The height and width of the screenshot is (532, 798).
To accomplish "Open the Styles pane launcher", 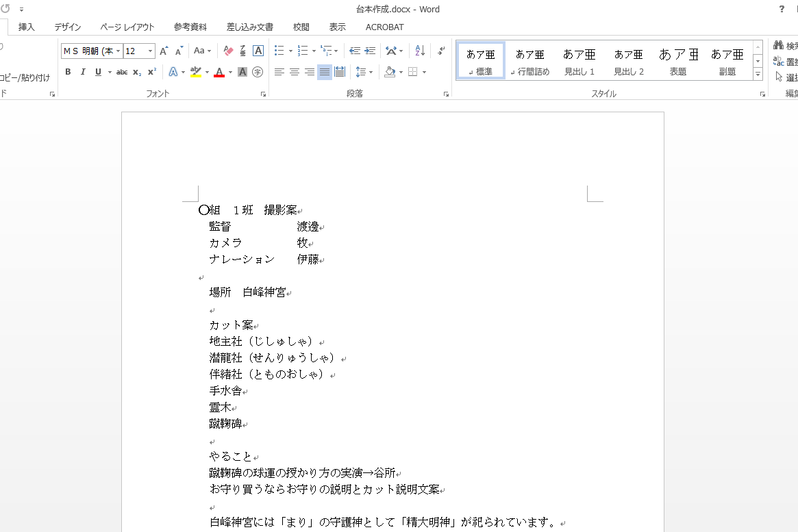I will coord(762,94).
